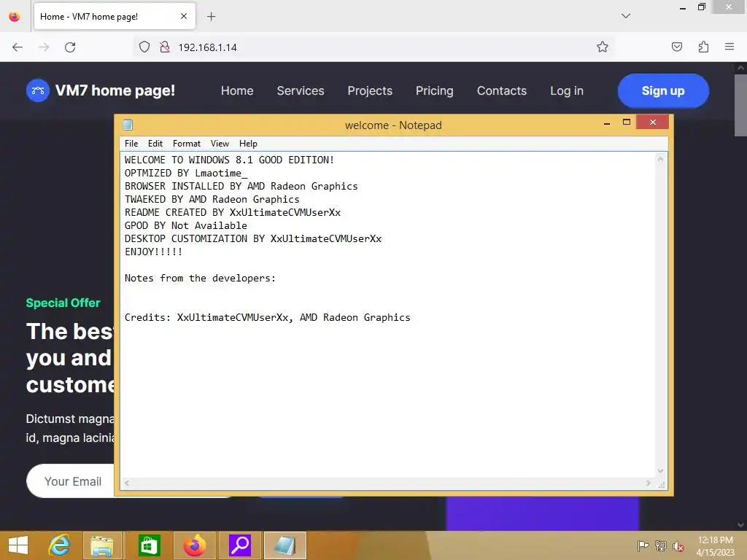This screenshot has height=560, width=747.
Task: Open the Firefox extensions puzzle icon
Action: (x=703, y=47)
